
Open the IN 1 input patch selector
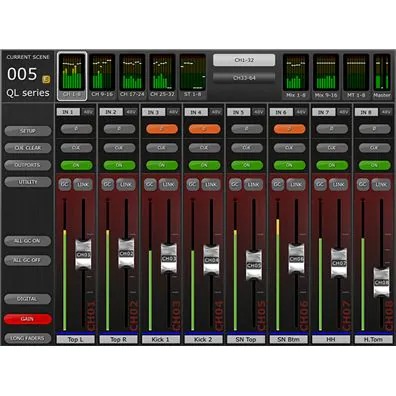[68, 112]
